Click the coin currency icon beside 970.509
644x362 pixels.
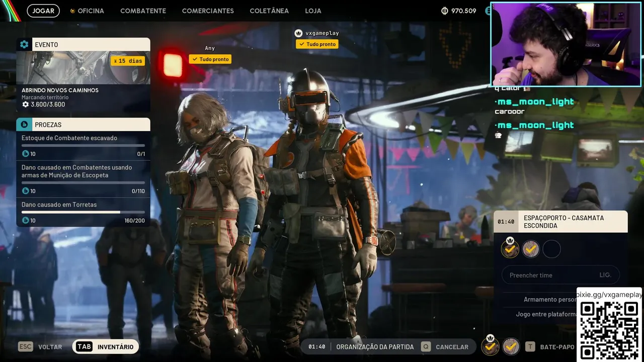(444, 11)
